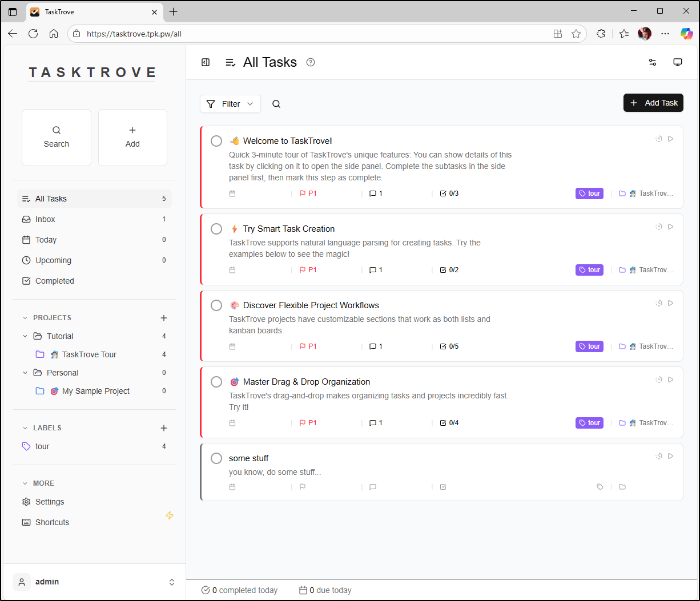Image resolution: width=700 pixels, height=601 pixels.
Task: Click '0 due today' in status bar
Action: point(325,590)
